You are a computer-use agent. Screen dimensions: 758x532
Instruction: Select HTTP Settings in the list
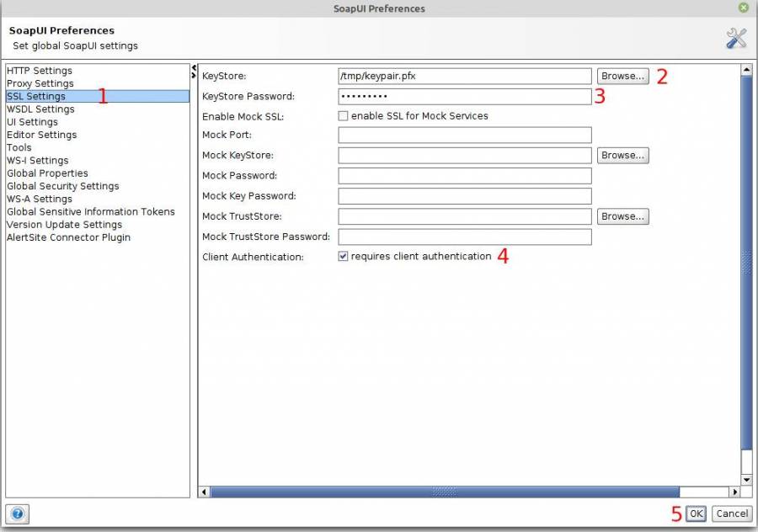point(40,71)
